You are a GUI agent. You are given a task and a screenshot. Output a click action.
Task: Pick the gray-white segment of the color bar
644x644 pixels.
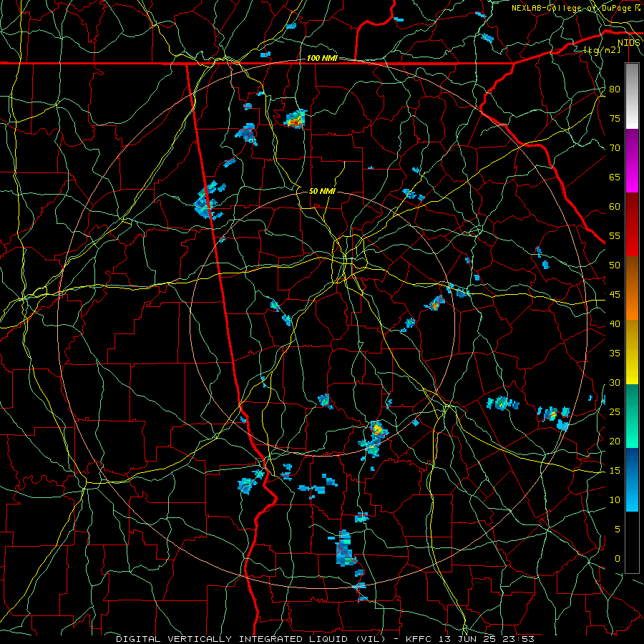click(x=632, y=96)
